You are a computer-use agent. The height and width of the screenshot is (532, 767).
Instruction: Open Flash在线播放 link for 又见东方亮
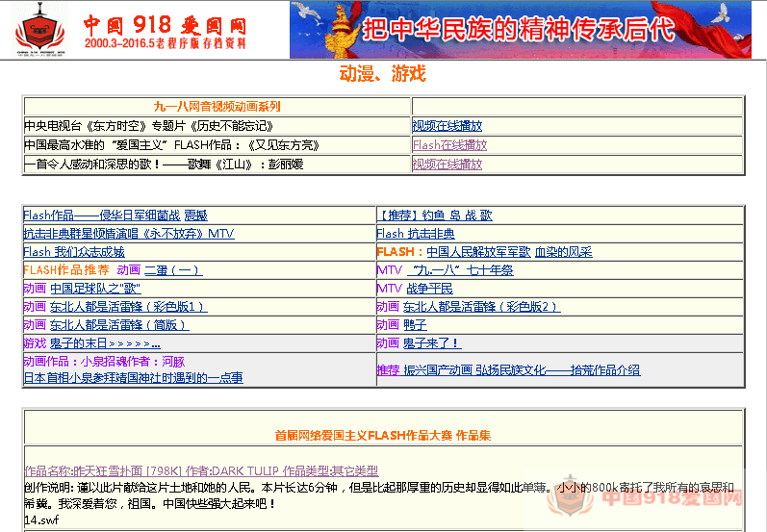(449, 145)
